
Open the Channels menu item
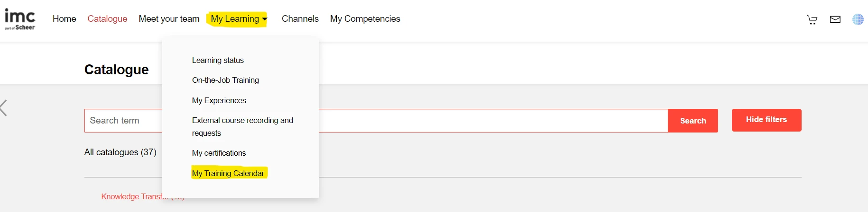click(300, 19)
